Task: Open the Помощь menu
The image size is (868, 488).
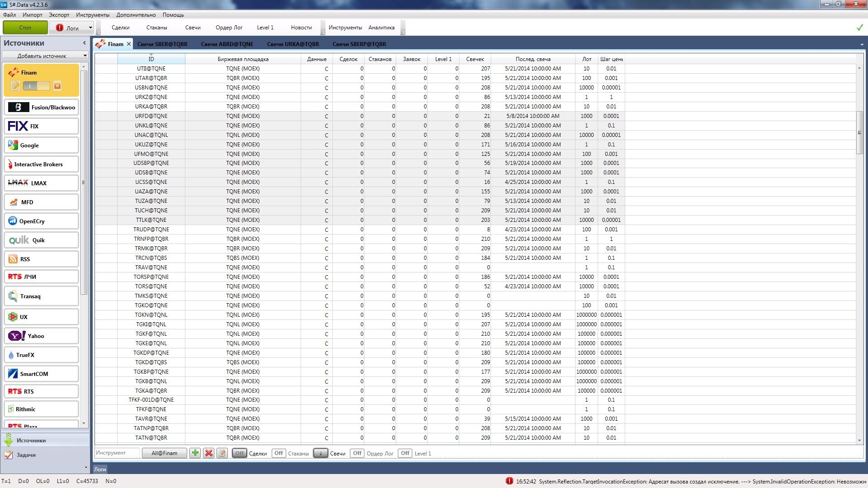Action: click(x=173, y=15)
